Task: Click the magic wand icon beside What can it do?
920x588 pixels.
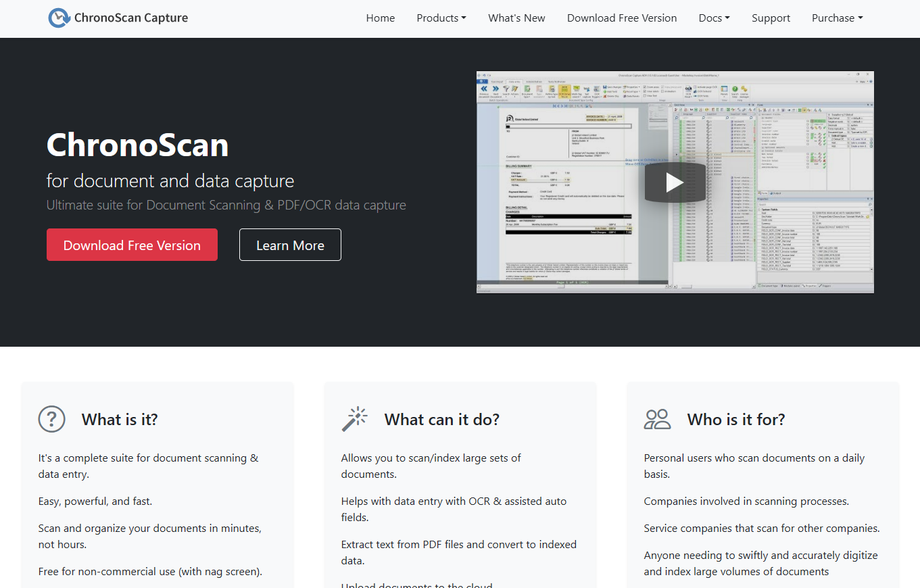Action: pos(354,419)
